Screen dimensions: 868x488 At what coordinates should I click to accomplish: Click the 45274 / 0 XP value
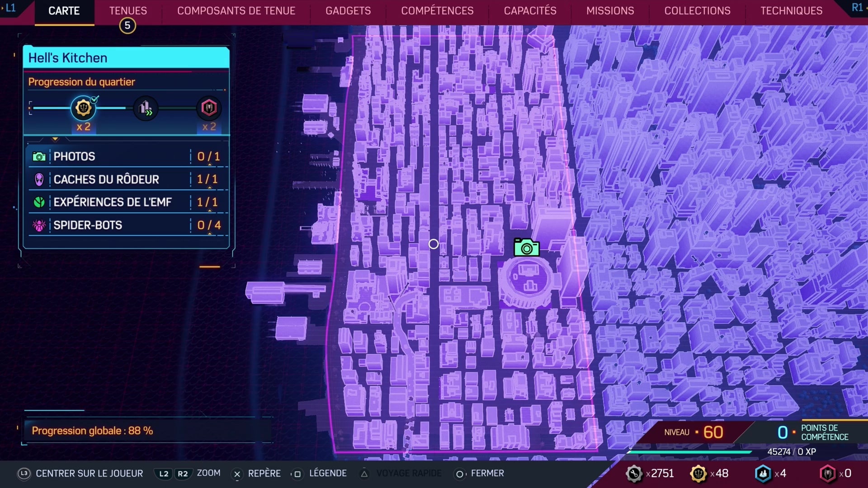point(792,452)
